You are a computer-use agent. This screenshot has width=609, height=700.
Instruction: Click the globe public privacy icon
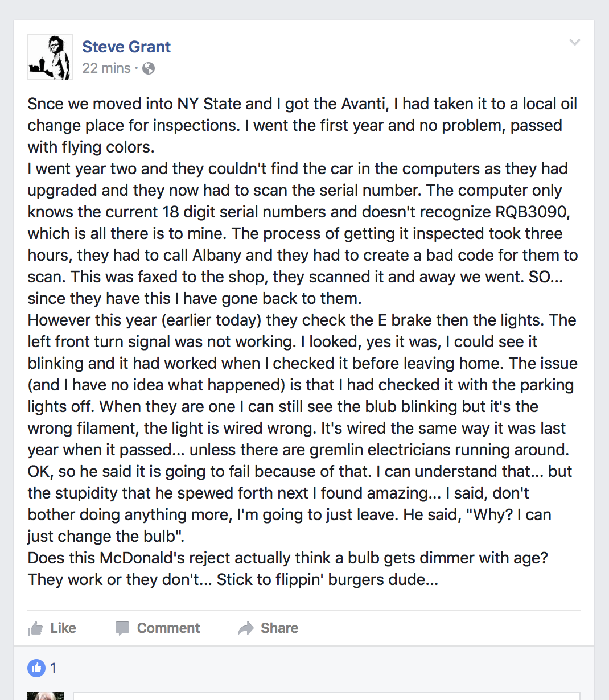pos(149,68)
